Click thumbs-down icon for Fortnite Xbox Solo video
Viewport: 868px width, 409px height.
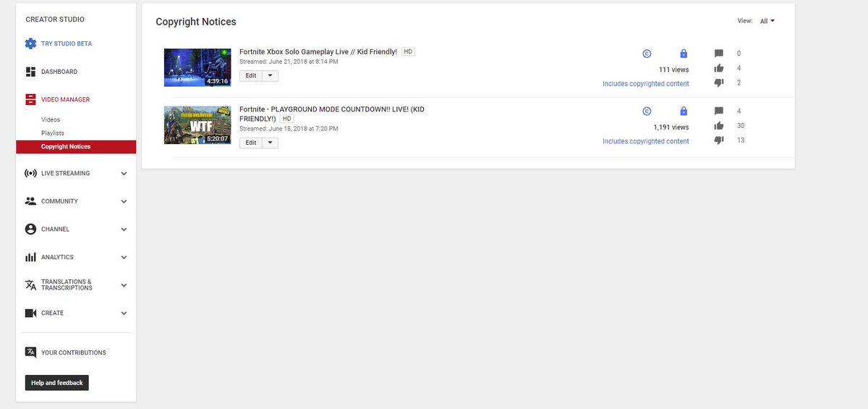(719, 83)
